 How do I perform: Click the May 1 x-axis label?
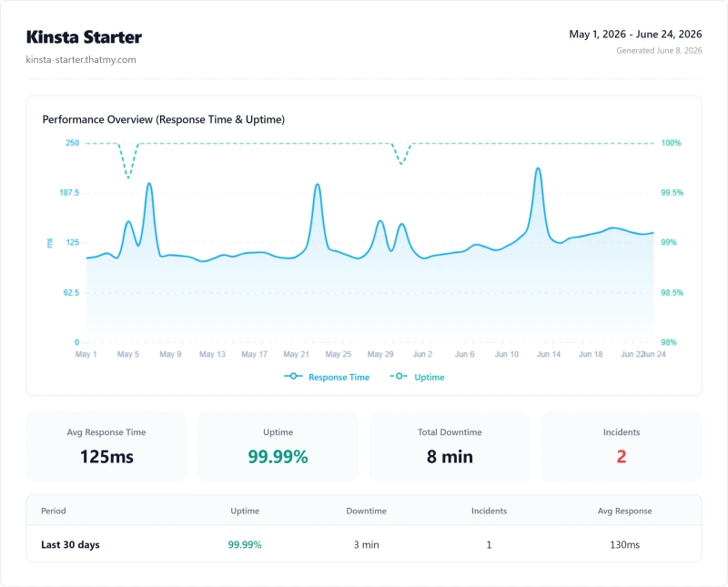coord(86,354)
